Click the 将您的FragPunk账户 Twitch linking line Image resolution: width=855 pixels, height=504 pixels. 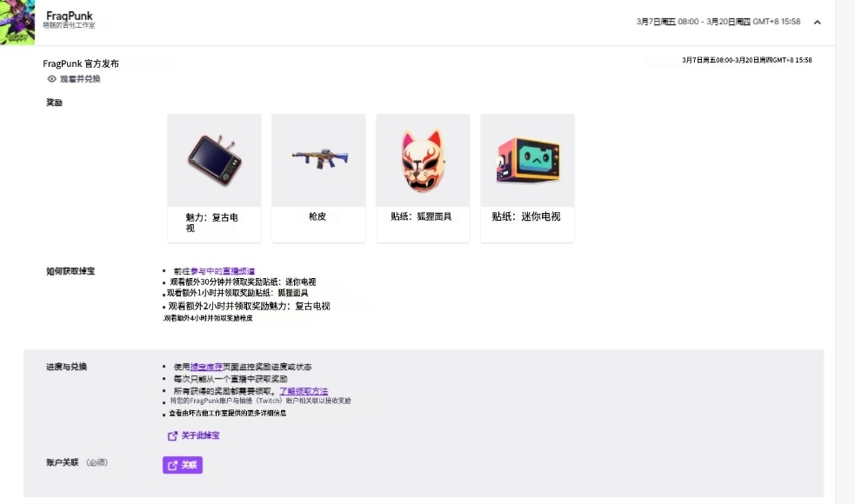pyautogui.click(x=260, y=401)
